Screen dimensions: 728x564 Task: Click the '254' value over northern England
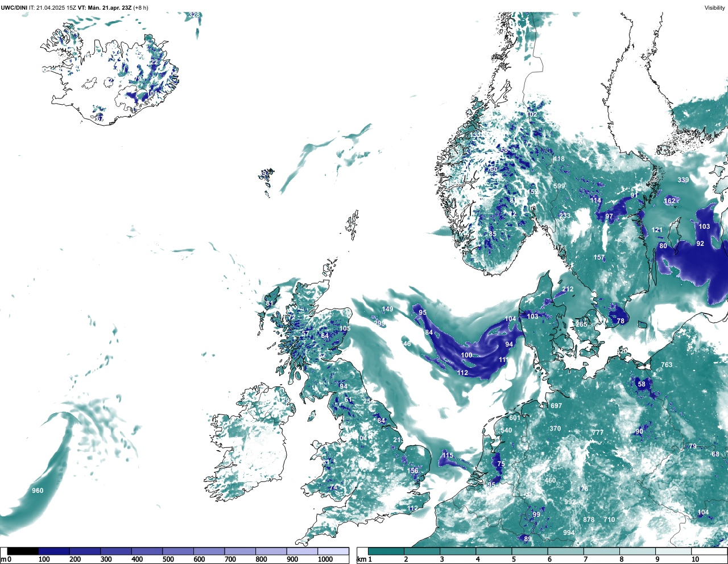369,401
